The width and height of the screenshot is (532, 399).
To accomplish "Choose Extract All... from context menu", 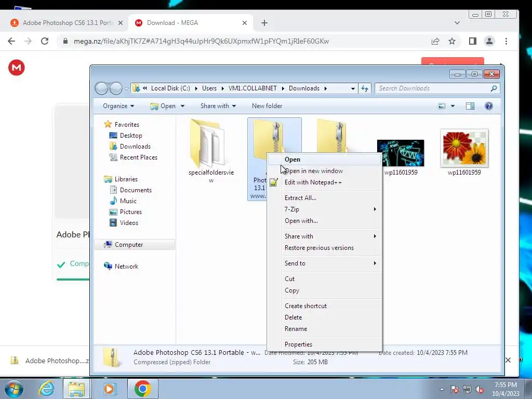I will tap(324, 198).
